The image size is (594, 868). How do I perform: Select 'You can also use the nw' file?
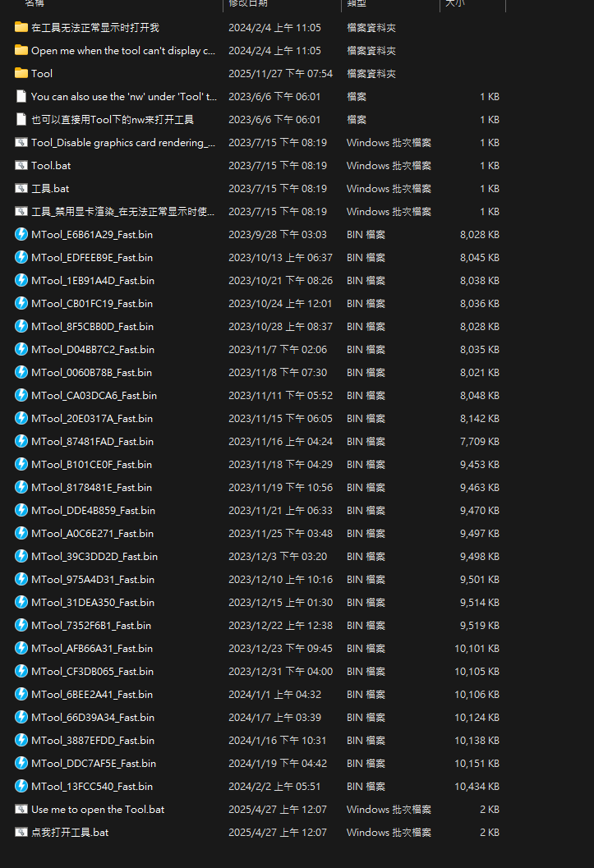[x=123, y=96]
